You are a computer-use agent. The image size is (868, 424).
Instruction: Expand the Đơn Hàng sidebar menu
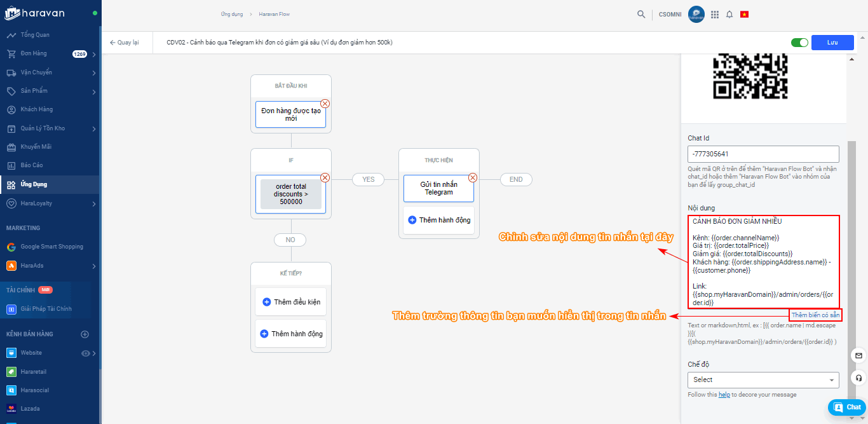93,54
